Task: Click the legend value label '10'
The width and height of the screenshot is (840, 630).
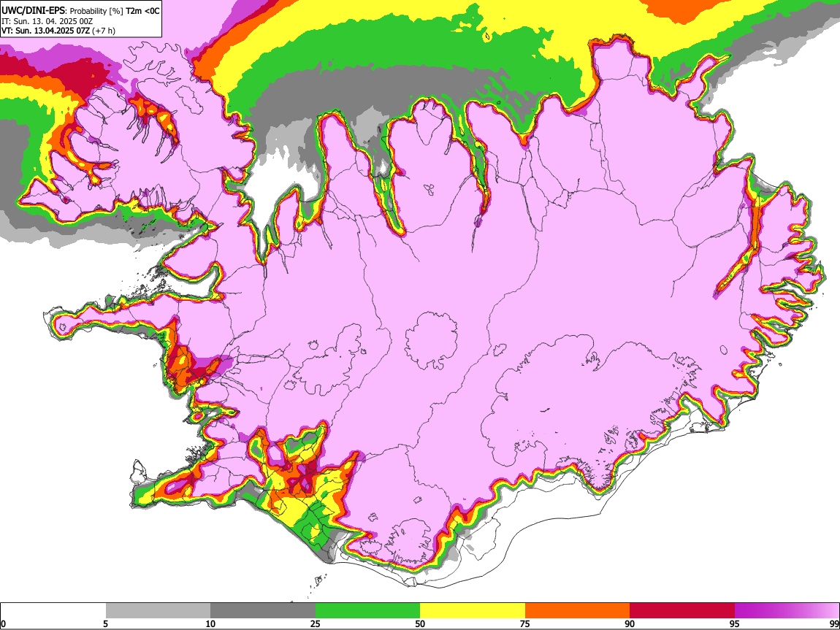Action: click(210, 623)
